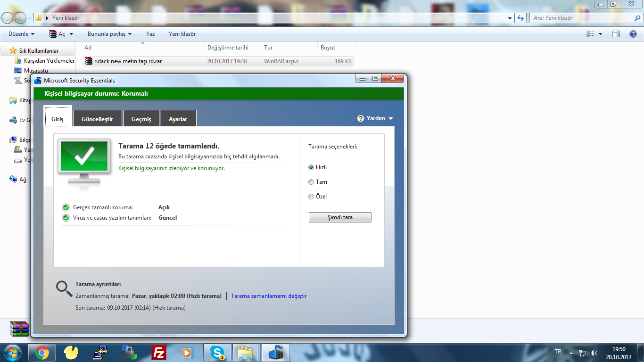Click the green check next to Gerçek zamanlı koruma
The image size is (644, 362).
[x=66, y=207]
